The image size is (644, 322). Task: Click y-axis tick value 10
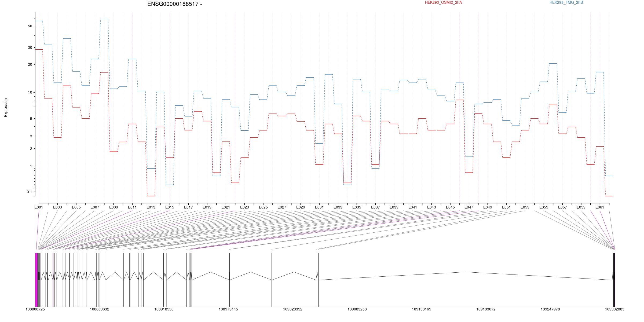pyautogui.click(x=30, y=92)
